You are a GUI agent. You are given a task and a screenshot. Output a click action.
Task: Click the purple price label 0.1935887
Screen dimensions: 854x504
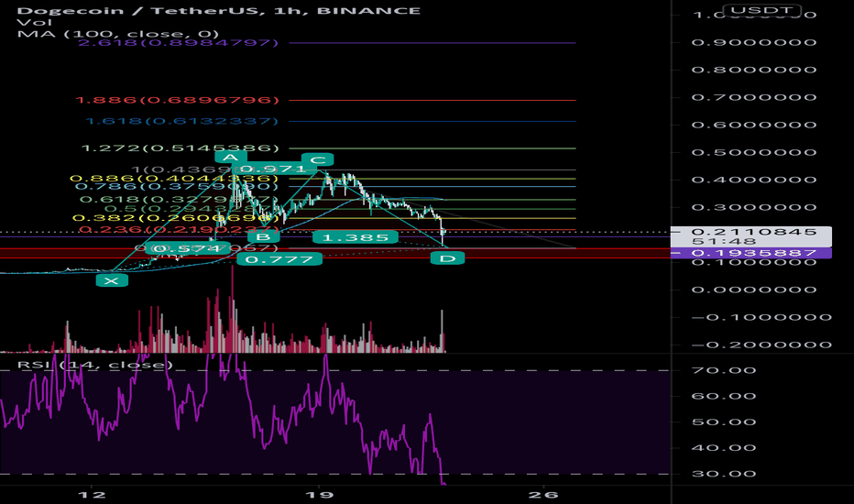(x=754, y=253)
